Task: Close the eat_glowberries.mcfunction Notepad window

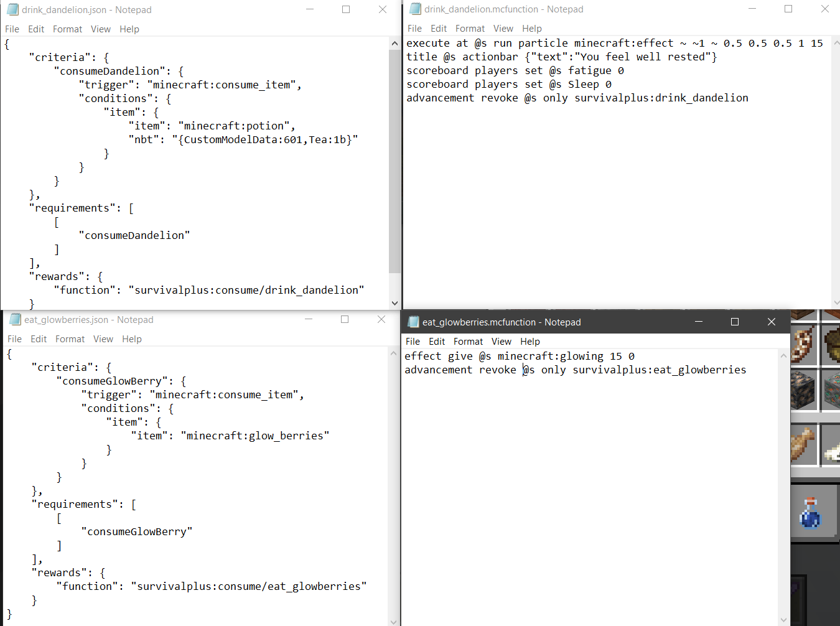Action: click(772, 322)
